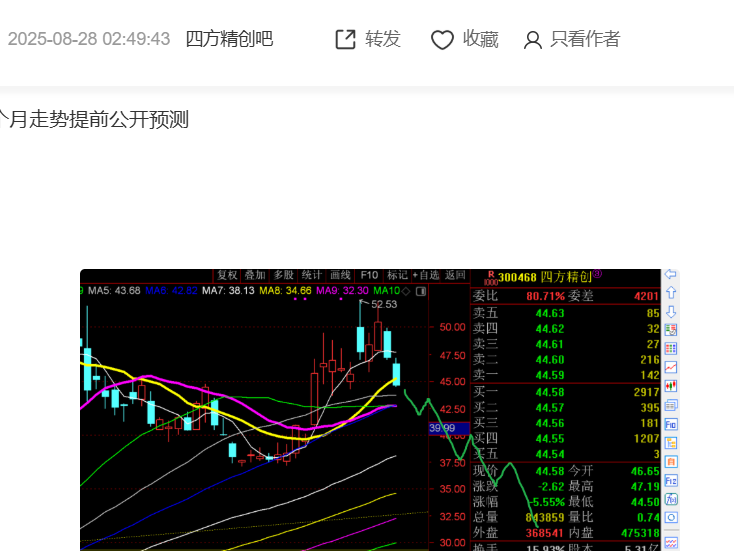Click the 转发 share icon

[x=345, y=39]
